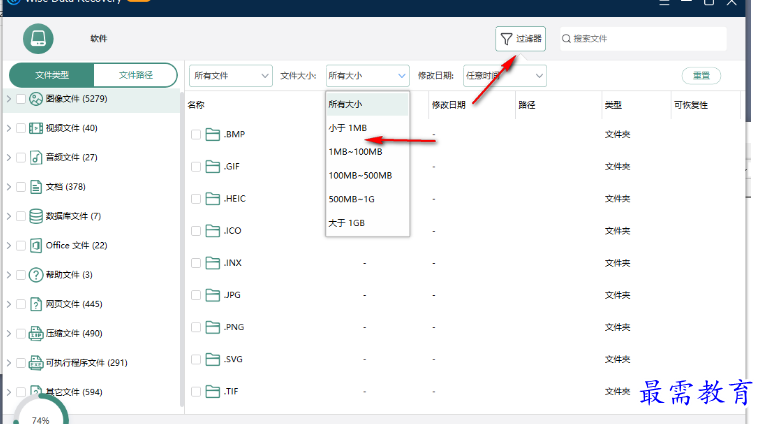Click the .INX folder icon
This screenshot has height=424, width=761.
213,263
